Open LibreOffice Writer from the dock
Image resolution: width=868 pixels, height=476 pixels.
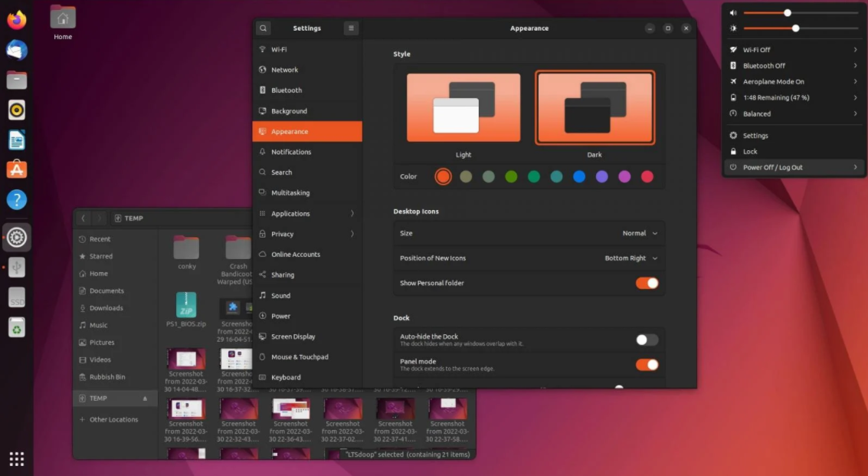tap(17, 140)
